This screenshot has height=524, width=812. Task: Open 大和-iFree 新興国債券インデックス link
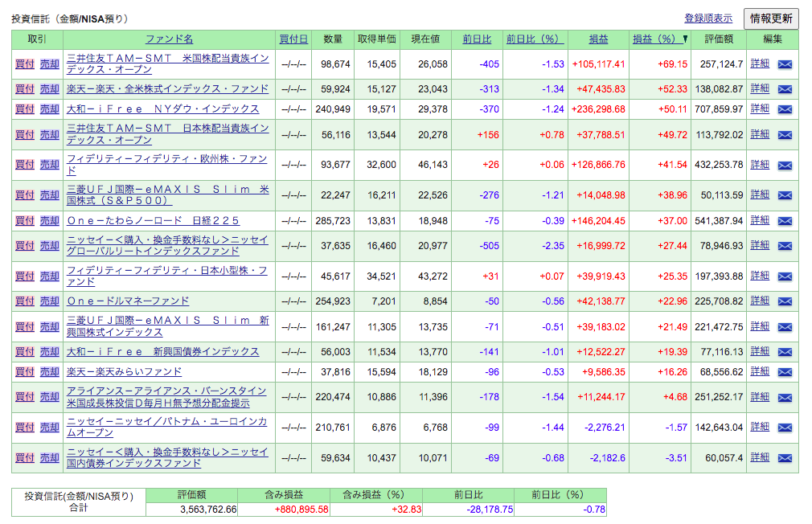(x=163, y=351)
